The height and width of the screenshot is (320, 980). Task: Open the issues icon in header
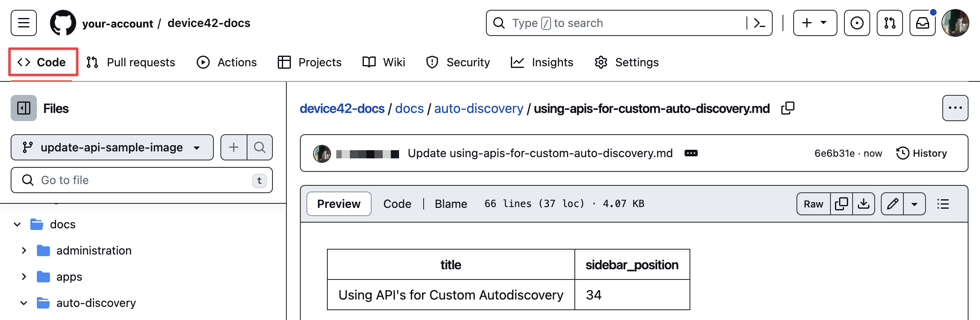[857, 23]
